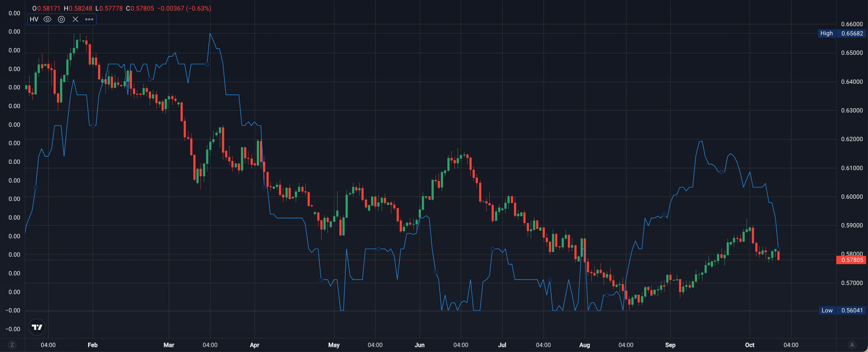Click the Jun label on time axis
This screenshot has width=868, height=352.
coord(419,345)
